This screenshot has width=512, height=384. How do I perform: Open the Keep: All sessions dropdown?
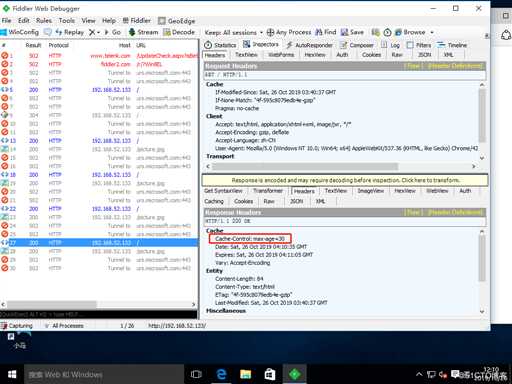(234, 32)
